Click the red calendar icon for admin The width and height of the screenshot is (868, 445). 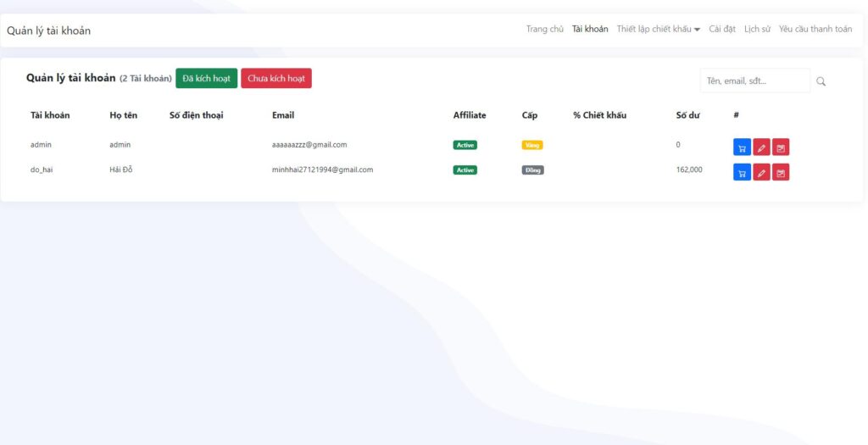(x=781, y=147)
